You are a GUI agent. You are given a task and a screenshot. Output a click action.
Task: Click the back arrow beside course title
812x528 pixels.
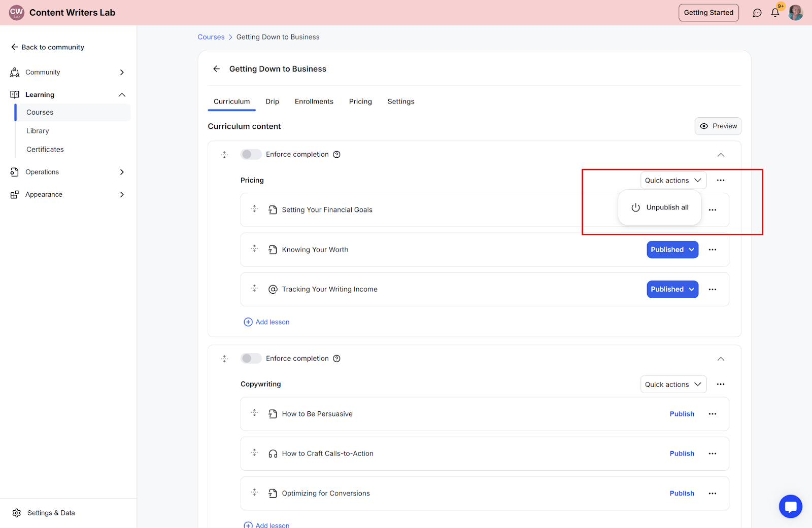coord(217,69)
